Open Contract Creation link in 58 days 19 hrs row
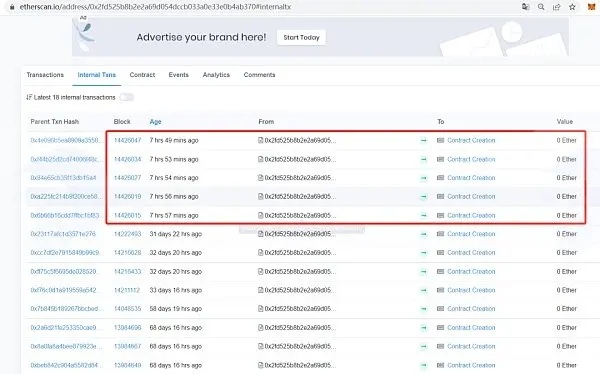 [471, 309]
